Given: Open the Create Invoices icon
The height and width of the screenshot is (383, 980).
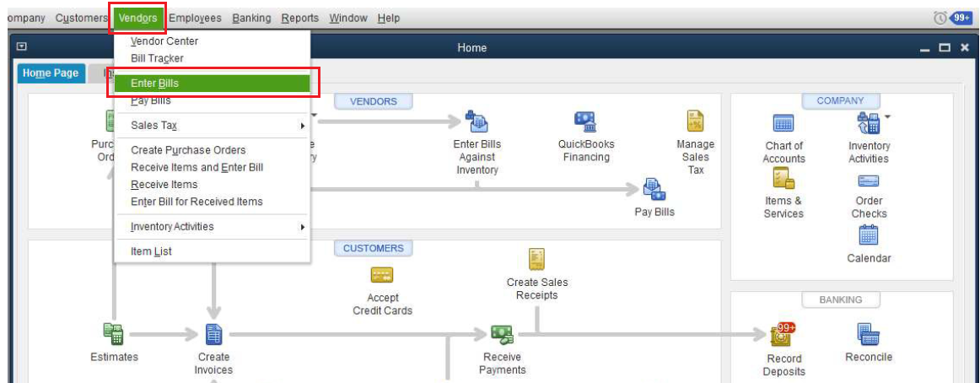Looking at the screenshot, I should click(213, 335).
